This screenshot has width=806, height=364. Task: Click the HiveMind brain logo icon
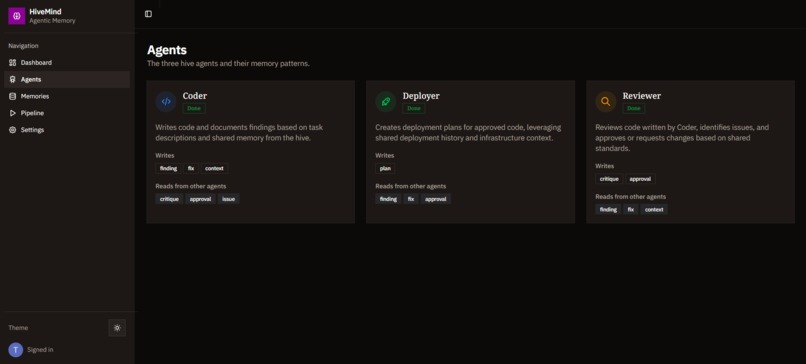click(16, 16)
